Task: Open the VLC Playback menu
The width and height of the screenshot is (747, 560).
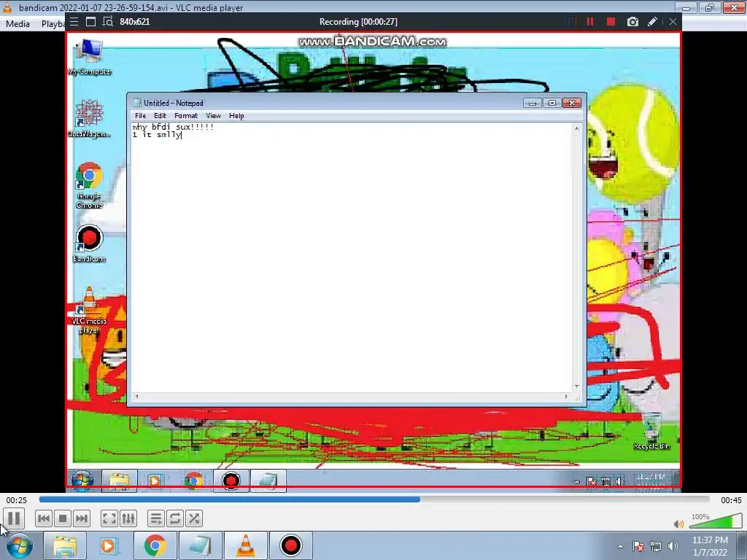Action: click(x=53, y=24)
